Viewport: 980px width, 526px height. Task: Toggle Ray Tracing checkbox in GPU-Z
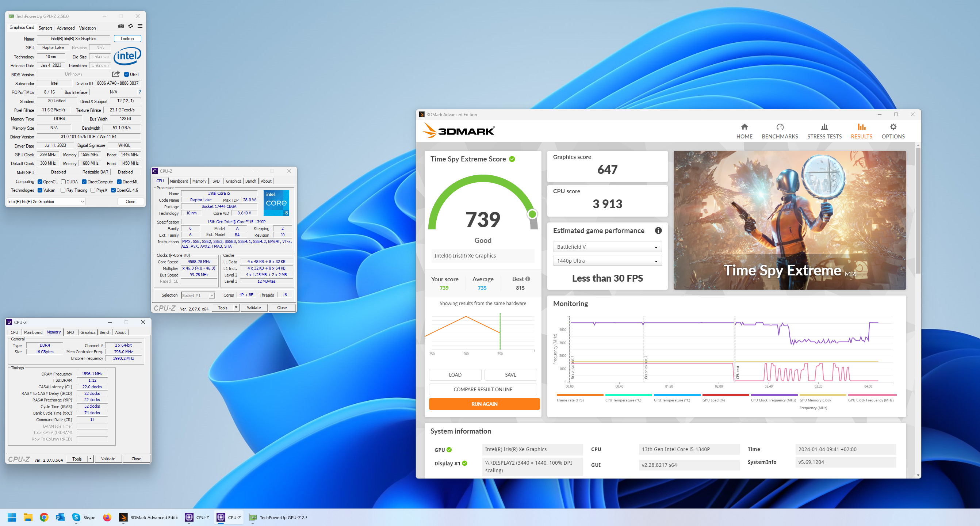pos(63,190)
